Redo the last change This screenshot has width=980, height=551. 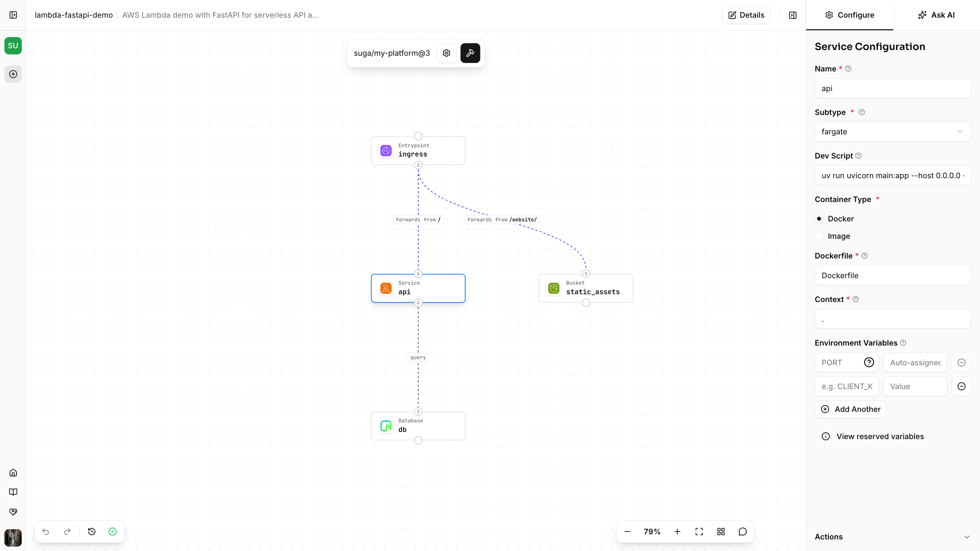coord(67,531)
